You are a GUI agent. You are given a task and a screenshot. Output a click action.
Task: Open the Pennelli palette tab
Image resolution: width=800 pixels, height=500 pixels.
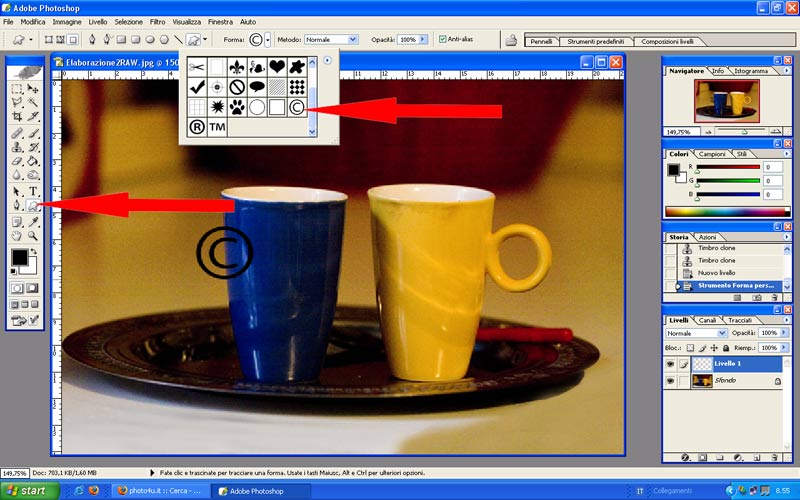543,43
